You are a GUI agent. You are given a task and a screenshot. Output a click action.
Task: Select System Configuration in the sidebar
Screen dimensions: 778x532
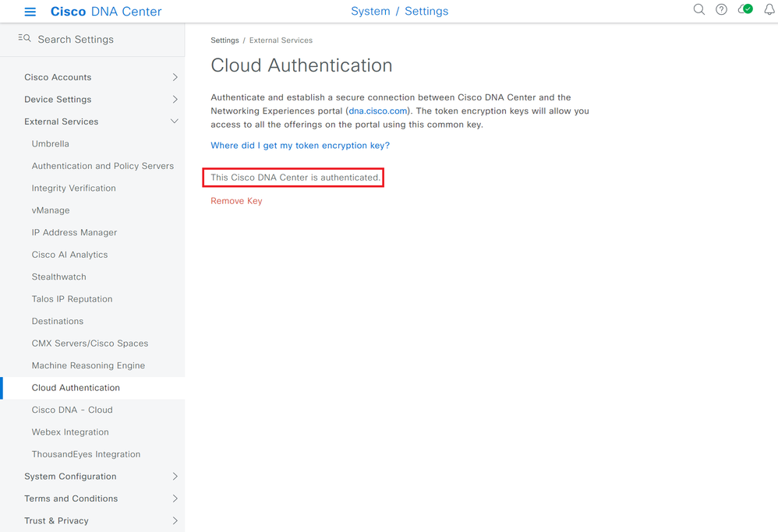70,477
